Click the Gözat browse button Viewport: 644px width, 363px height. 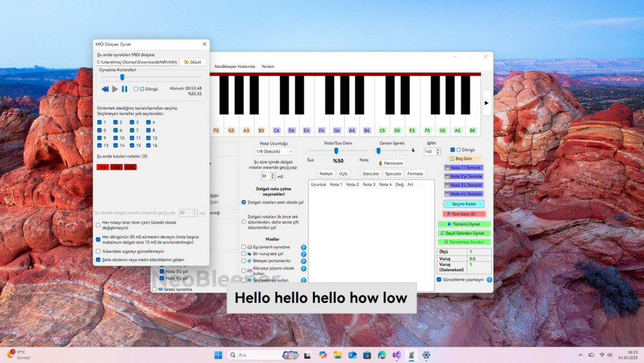193,62
